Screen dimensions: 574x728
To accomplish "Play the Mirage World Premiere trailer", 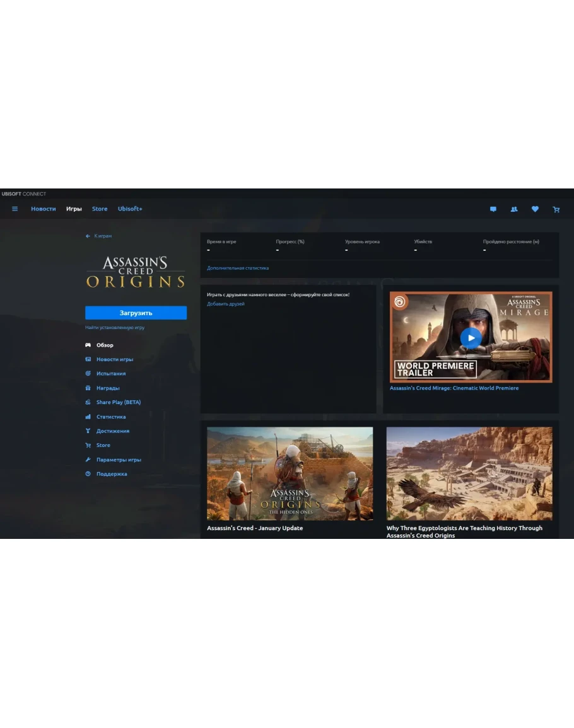I will point(470,337).
